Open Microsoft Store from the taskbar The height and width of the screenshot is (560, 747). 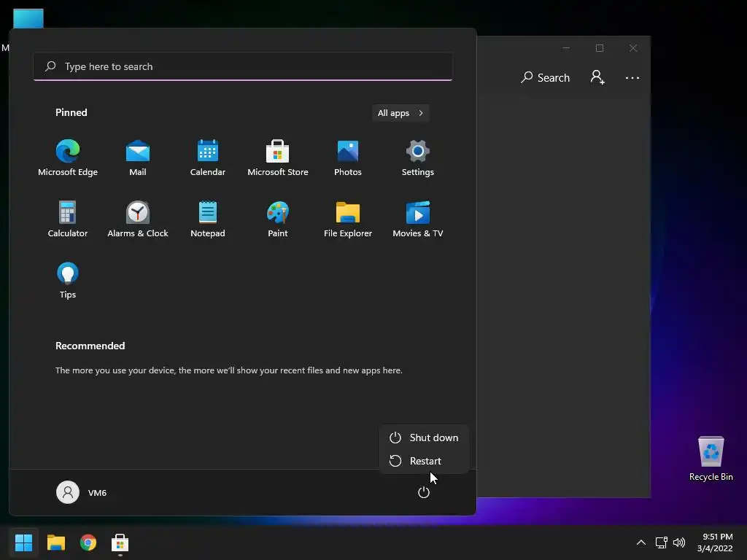tap(120, 542)
